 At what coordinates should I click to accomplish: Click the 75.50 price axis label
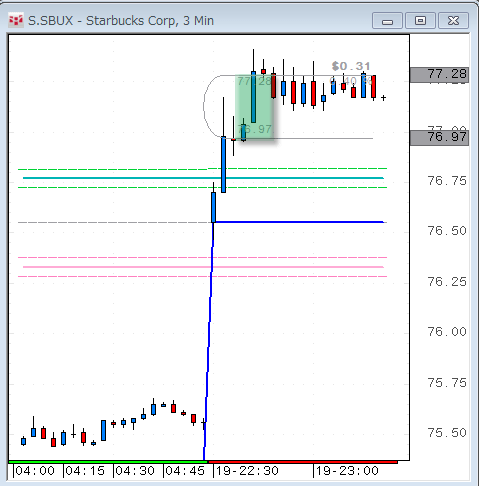[x=447, y=433]
